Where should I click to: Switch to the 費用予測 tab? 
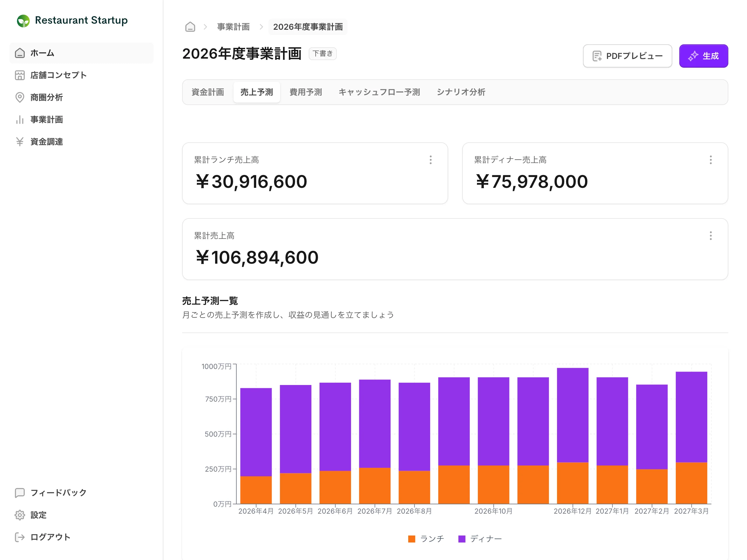pyautogui.click(x=306, y=92)
